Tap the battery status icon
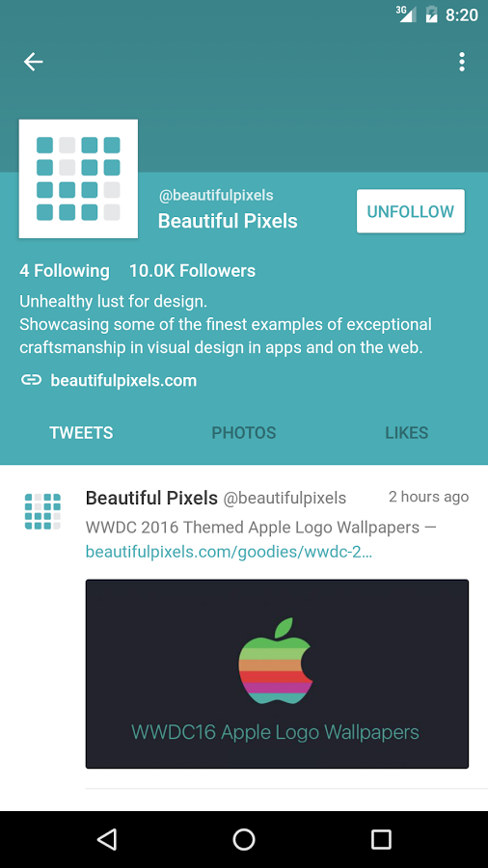This screenshot has height=868, width=488. 431,14
